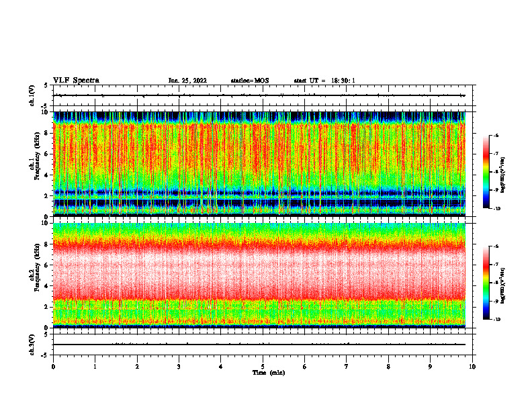Click the ch.2 spectrogram color scale bar

486,283
